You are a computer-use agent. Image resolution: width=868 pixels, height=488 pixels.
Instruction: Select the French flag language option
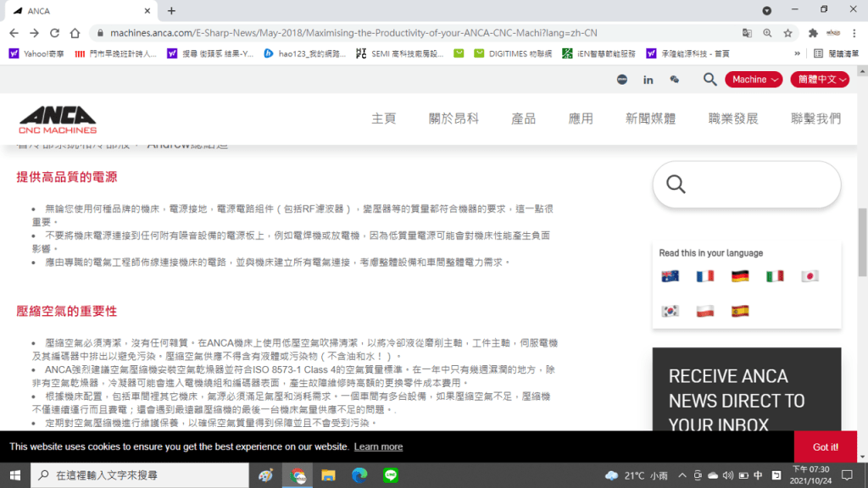pos(705,276)
